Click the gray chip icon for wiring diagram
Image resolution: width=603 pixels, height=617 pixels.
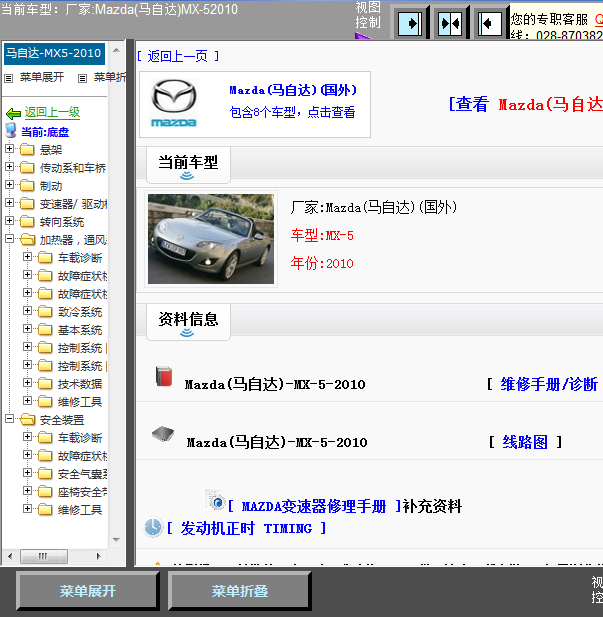coord(163,434)
